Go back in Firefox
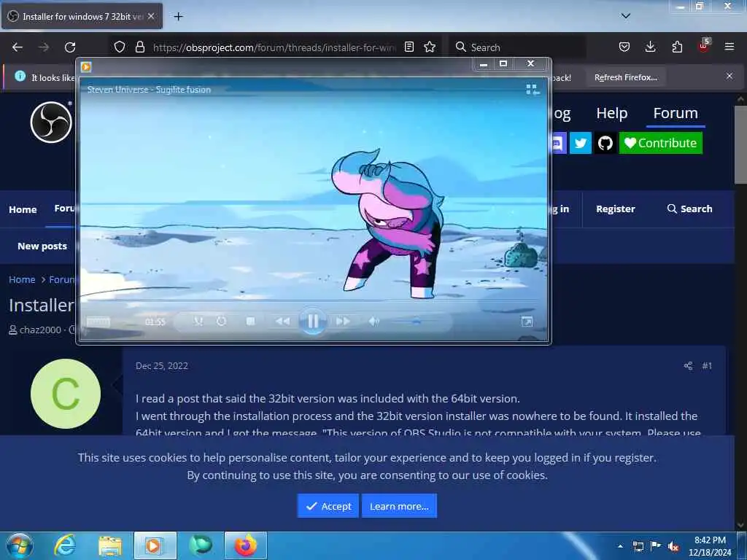Screen dimensions: 747x560 18,47
